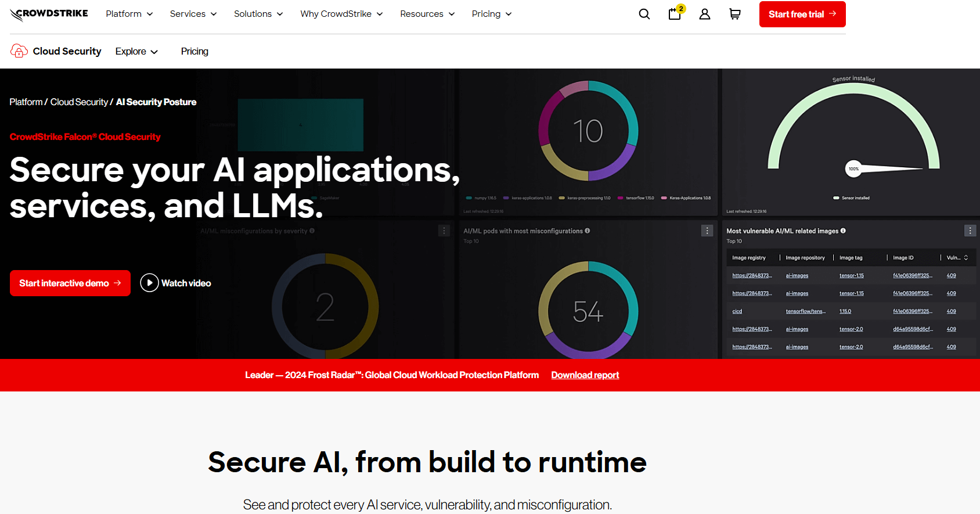Screen dimensions: 980x514
Task: Expand the top Pricing menu
Action: point(492,14)
